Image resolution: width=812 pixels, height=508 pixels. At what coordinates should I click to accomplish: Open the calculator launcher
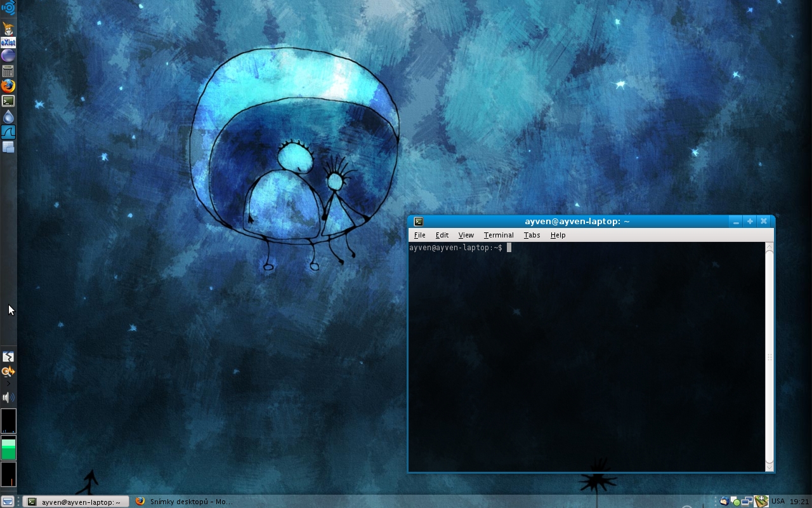point(8,71)
